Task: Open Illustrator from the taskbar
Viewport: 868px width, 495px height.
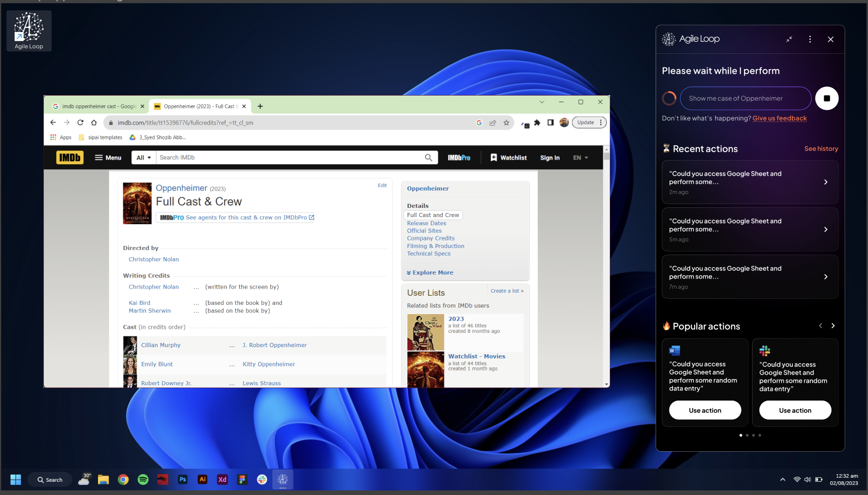Action: (x=203, y=479)
